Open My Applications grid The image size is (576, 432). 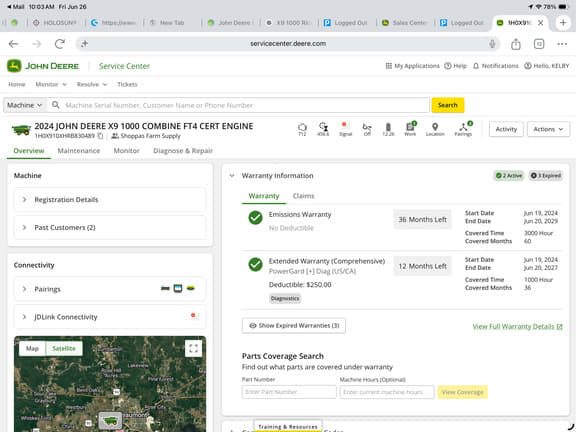[x=413, y=66]
